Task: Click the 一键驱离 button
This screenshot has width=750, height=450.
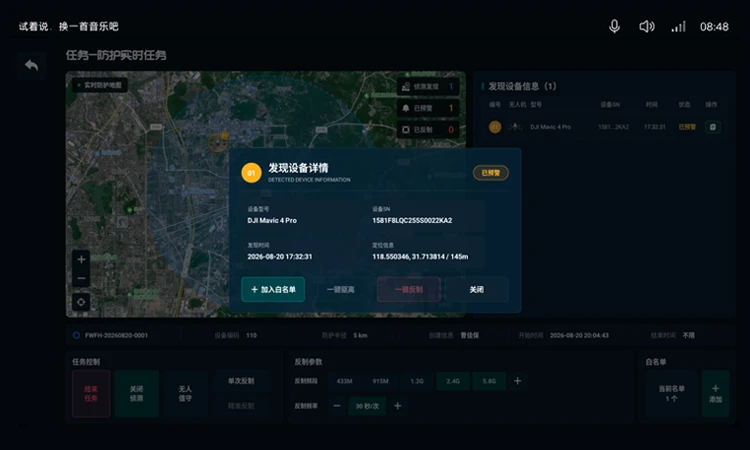Action: tap(341, 289)
